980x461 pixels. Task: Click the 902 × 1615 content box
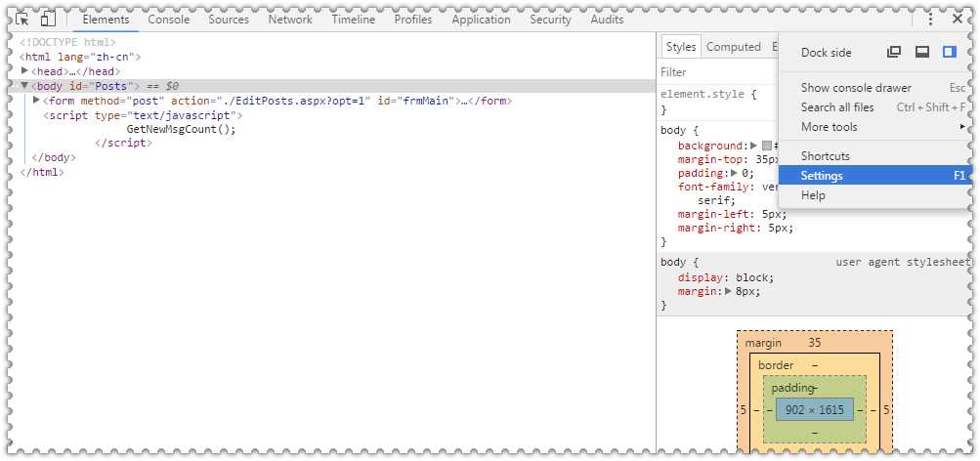pos(814,410)
